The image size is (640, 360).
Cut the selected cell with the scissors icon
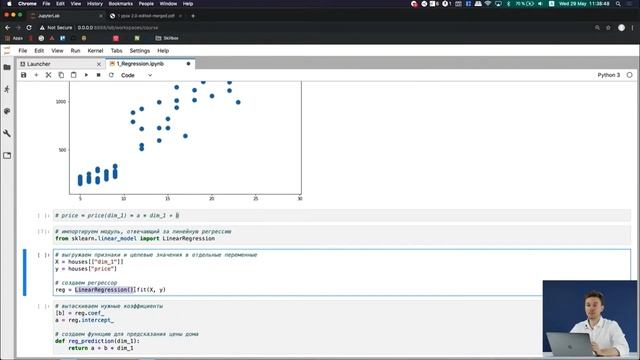click(49, 75)
